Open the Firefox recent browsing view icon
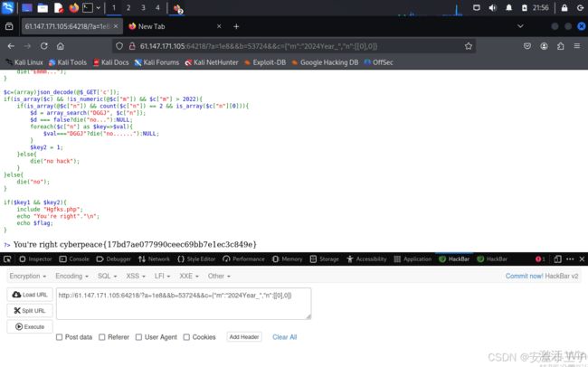The height and width of the screenshot is (367, 588). [x=9, y=26]
